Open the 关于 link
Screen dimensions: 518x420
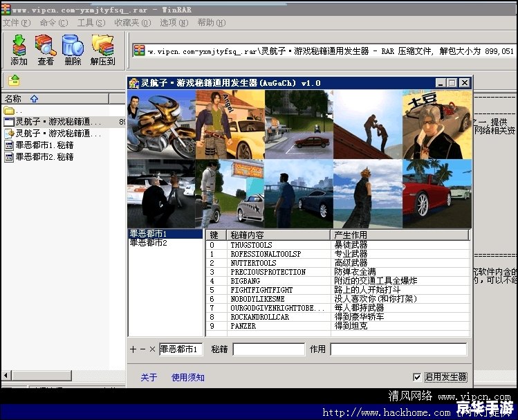click(149, 377)
